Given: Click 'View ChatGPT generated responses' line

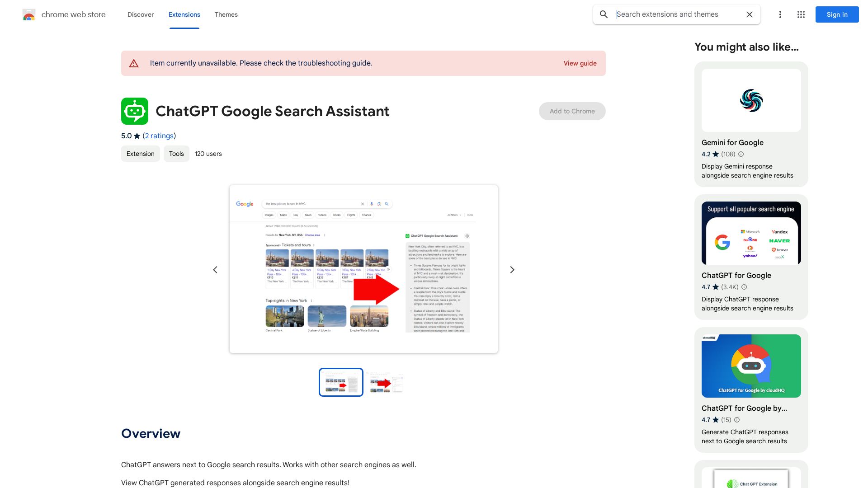Looking at the screenshot, I should click(235, 483).
